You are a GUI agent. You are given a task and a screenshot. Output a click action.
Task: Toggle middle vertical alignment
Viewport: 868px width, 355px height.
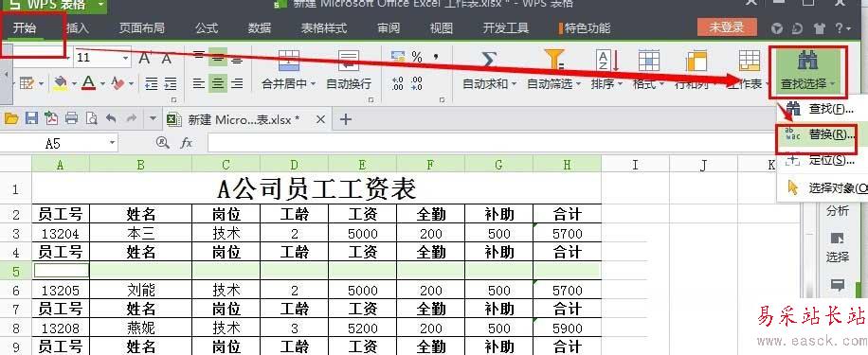point(218,57)
